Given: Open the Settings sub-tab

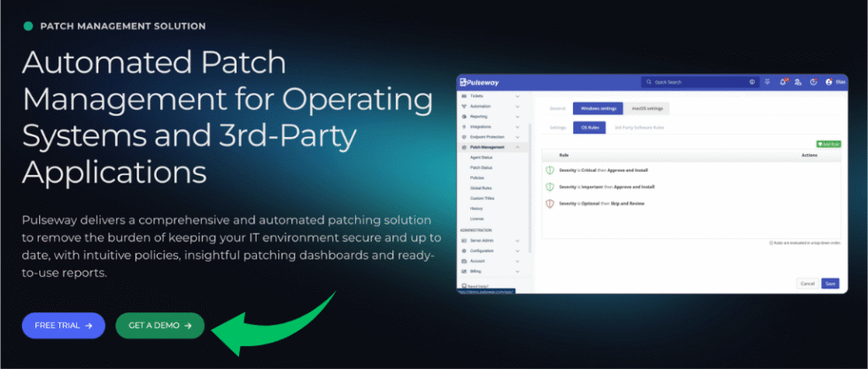Looking at the screenshot, I should pyautogui.click(x=557, y=127).
